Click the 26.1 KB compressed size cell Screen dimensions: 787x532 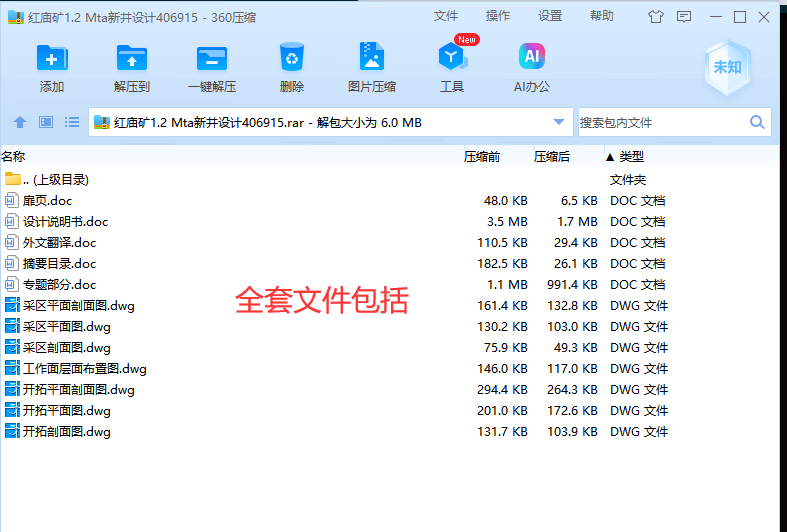[576, 264]
